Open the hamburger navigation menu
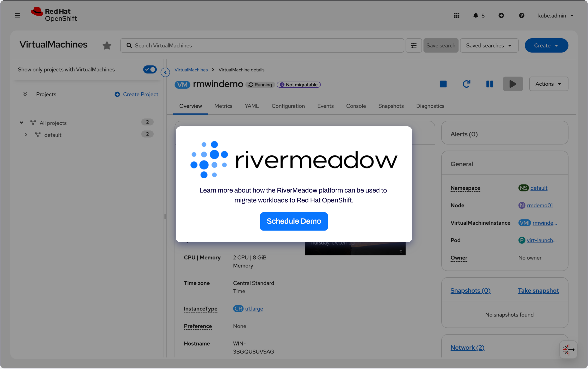Image resolution: width=588 pixels, height=369 pixels. pyautogui.click(x=17, y=15)
